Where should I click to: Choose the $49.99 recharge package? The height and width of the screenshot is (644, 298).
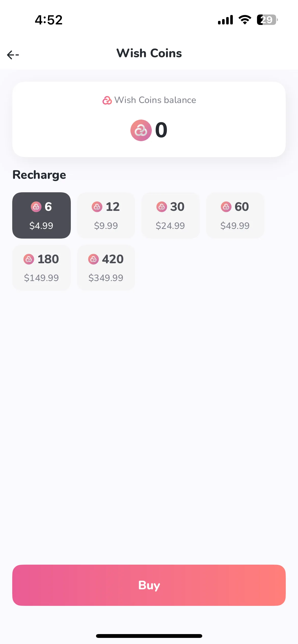point(235,215)
